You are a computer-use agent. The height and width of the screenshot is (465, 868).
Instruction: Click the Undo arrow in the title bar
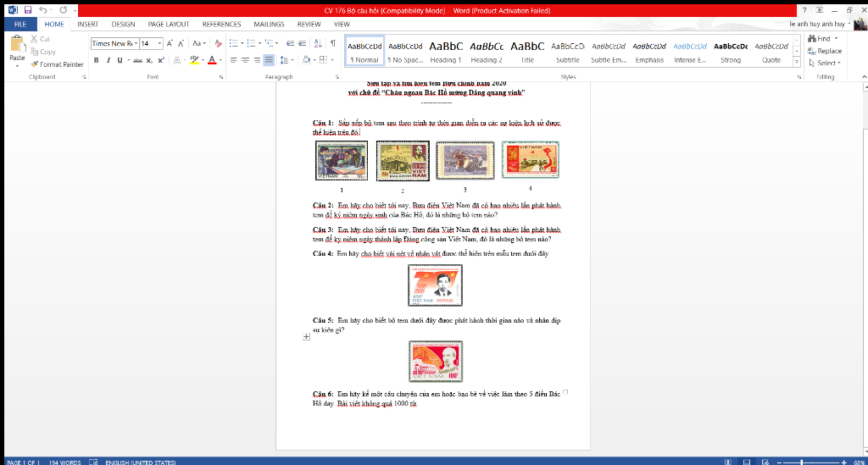point(42,10)
